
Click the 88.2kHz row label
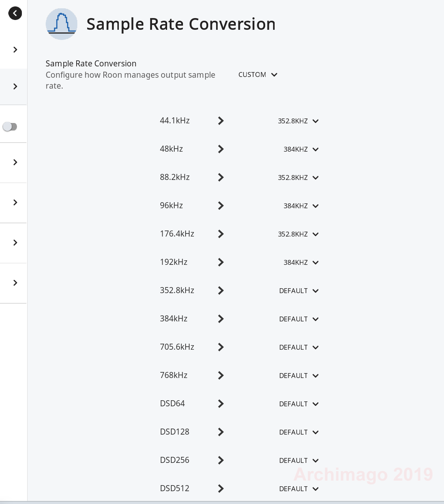[175, 177]
